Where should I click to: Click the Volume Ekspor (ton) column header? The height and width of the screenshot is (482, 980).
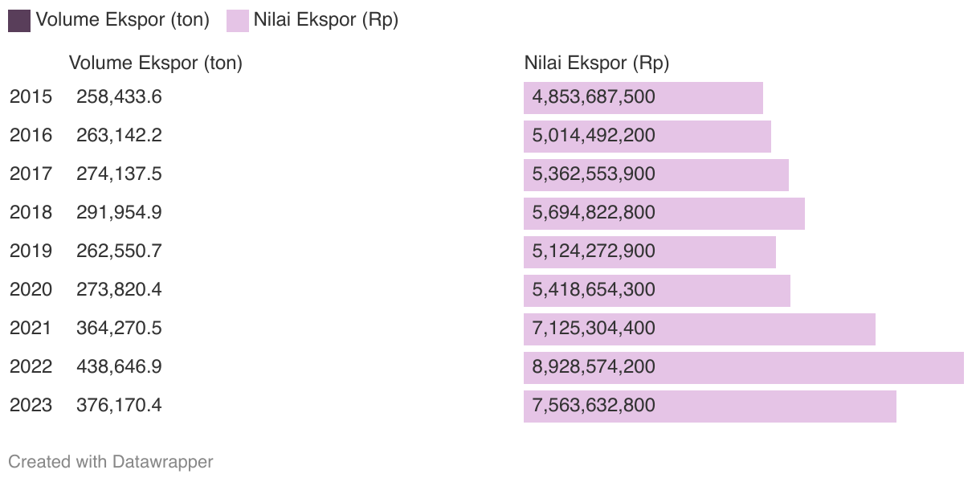coord(156,63)
